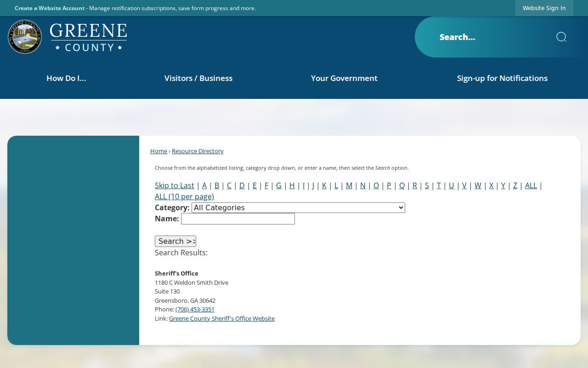Go to Home breadcrumb link
The width and height of the screenshot is (588, 368).
158,151
